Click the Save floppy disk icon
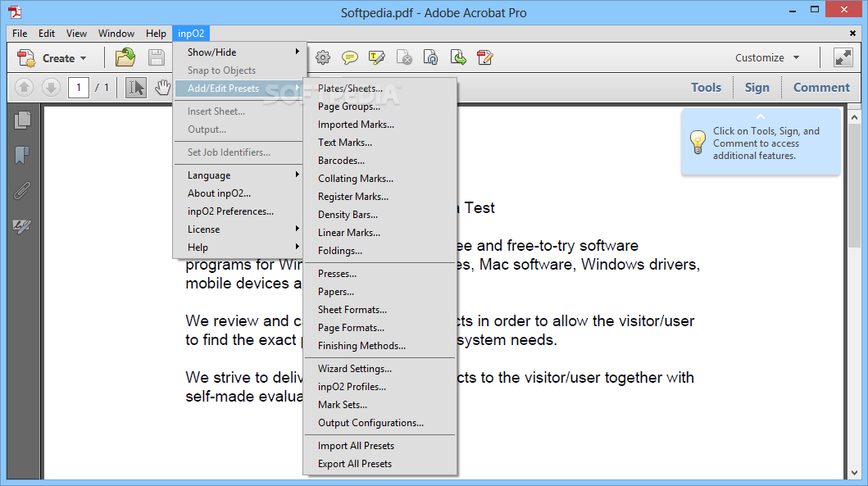 (156, 57)
